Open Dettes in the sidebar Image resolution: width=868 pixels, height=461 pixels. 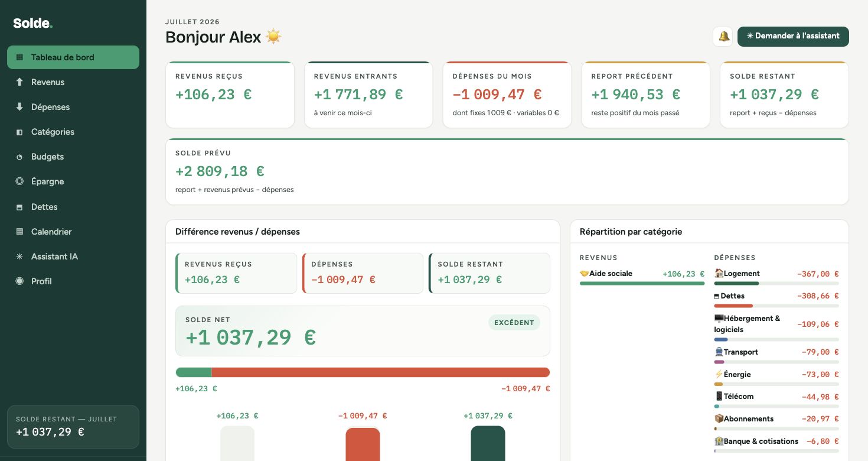click(73, 207)
